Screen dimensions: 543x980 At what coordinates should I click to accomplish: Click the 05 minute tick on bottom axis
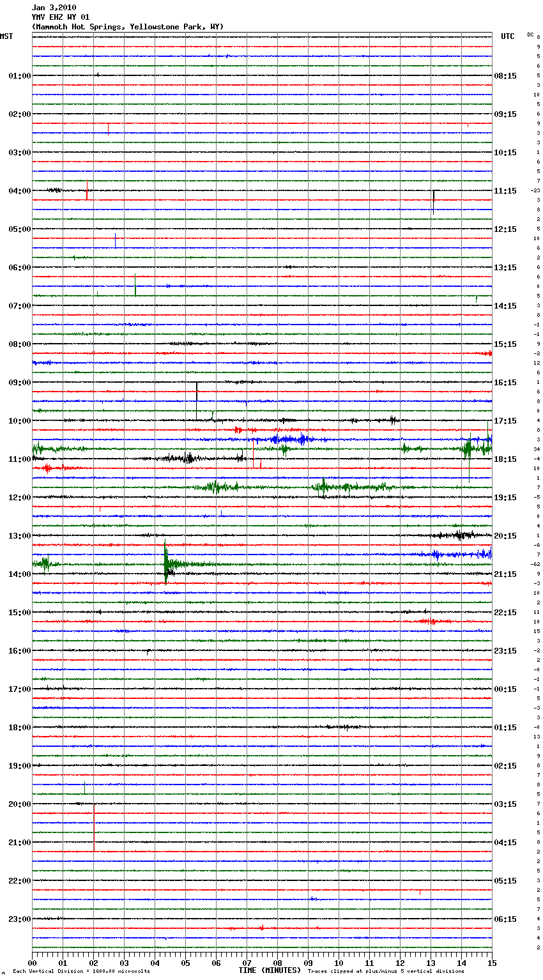tap(185, 963)
